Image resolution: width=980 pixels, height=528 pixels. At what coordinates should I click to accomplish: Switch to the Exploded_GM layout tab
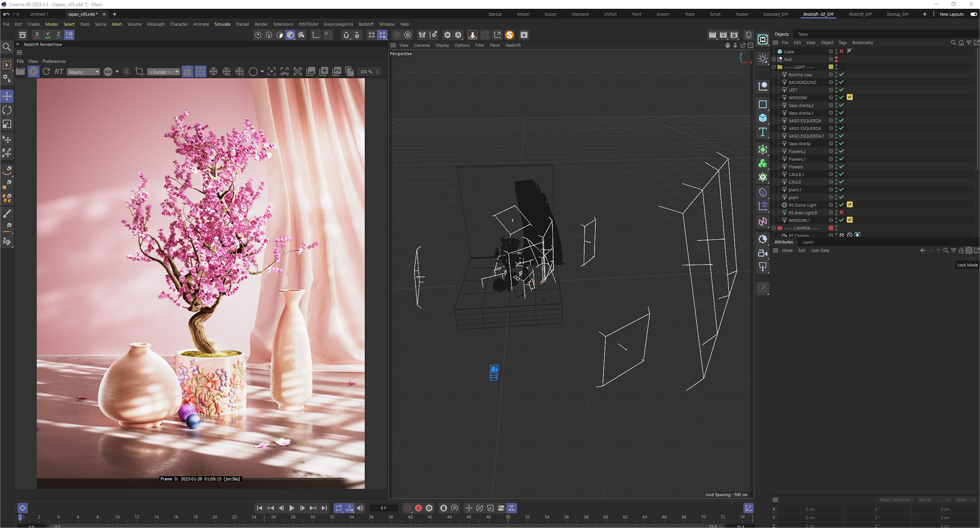click(x=775, y=14)
